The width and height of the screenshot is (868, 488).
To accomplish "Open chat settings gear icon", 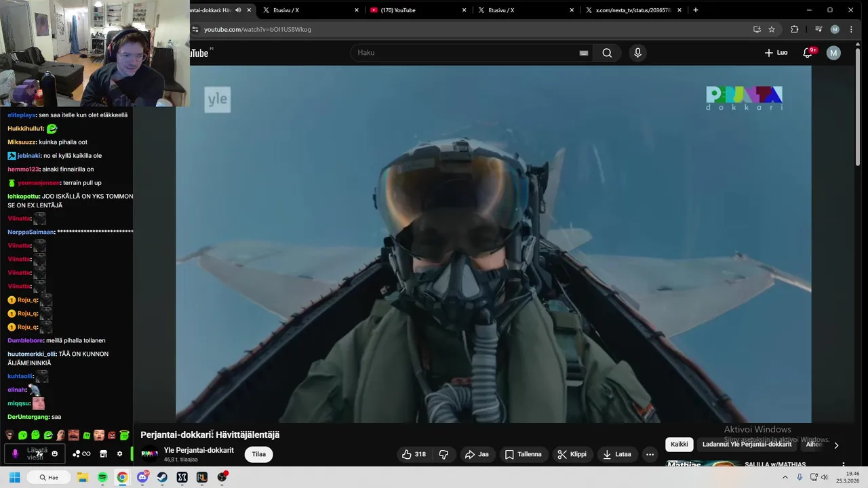I will point(119,453).
